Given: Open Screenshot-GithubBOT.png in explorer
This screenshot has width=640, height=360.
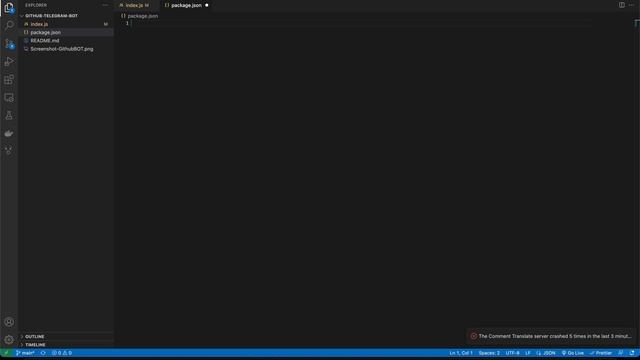Looking at the screenshot, I should pos(62,49).
